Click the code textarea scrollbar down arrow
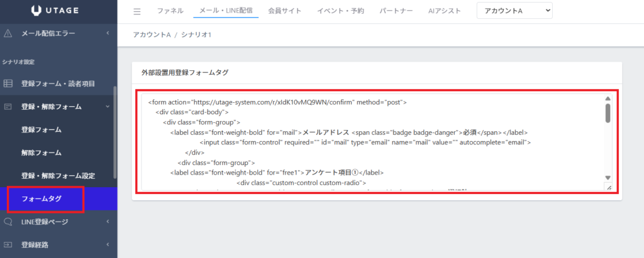Viewport: 644px width, 258px height. point(608,178)
